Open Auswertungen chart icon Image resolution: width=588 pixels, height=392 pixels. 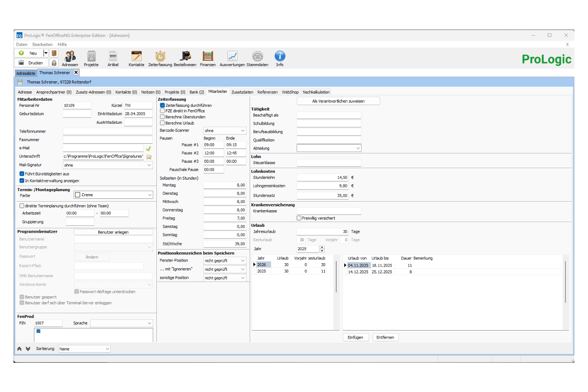232,56
